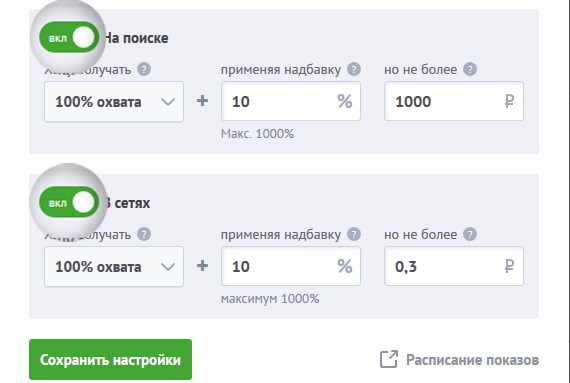Open the help icon beside the networks price limit
570x383 pixels.
tap(470, 234)
